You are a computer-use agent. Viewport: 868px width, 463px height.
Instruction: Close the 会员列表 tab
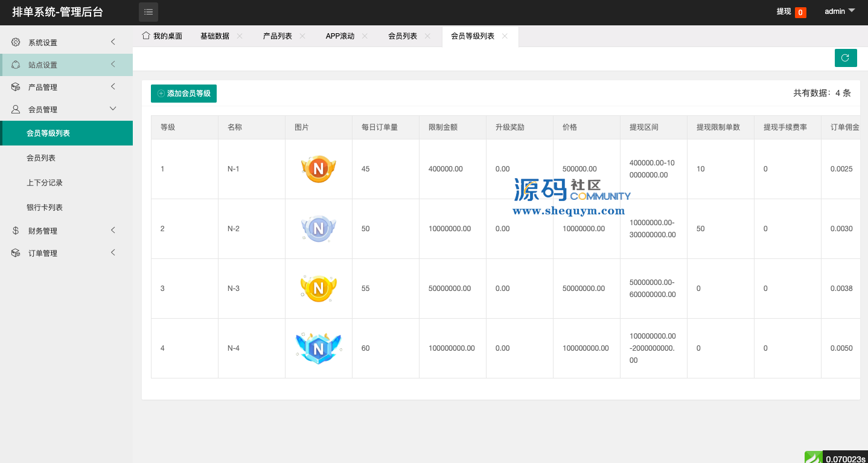[427, 36]
